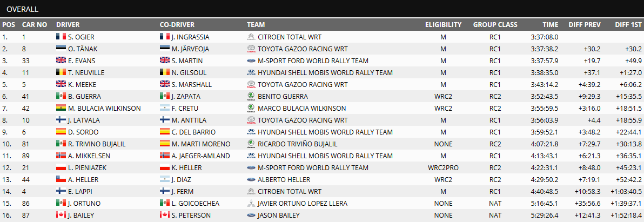Click the Finnish flag beside J. Latvala
This screenshot has height=222, width=644.
61,120
